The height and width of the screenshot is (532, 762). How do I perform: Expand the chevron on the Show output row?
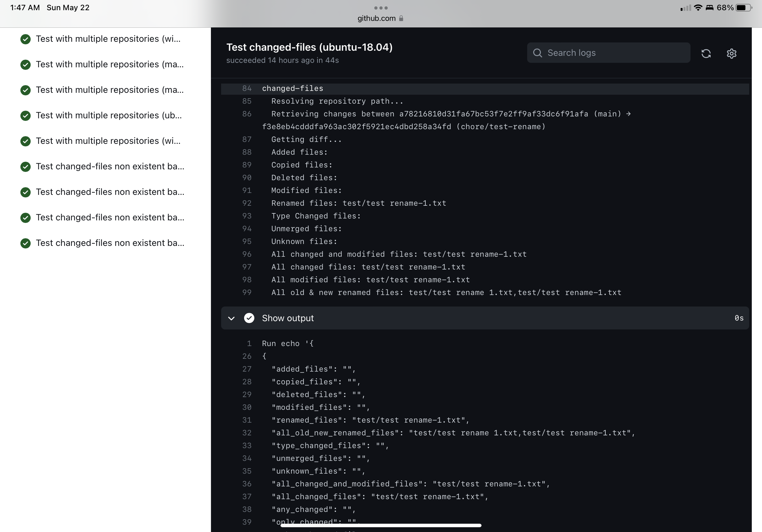tap(231, 318)
